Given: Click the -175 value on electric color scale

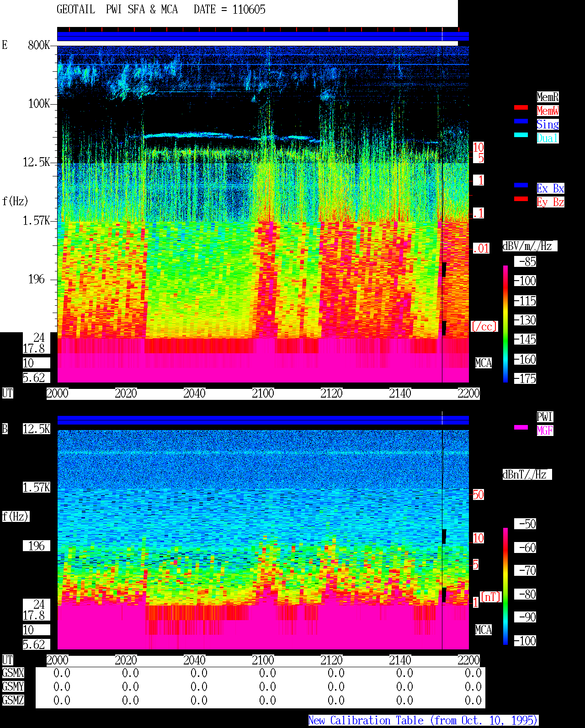Looking at the screenshot, I should pyautogui.click(x=526, y=378).
